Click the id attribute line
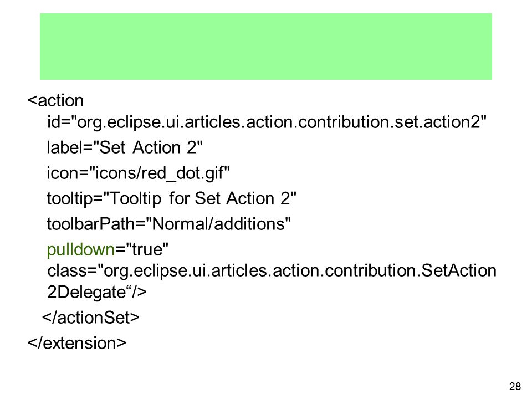The width and height of the screenshot is (532, 399). tap(267, 122)
